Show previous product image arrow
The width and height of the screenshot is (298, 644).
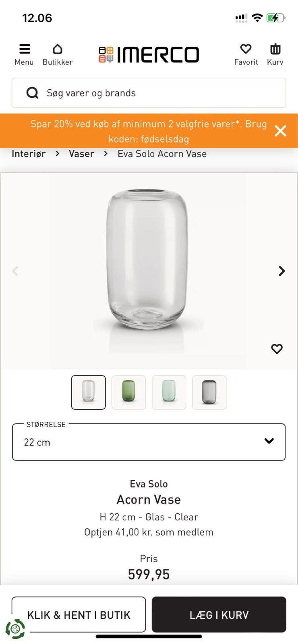click(x=15, y=271)
